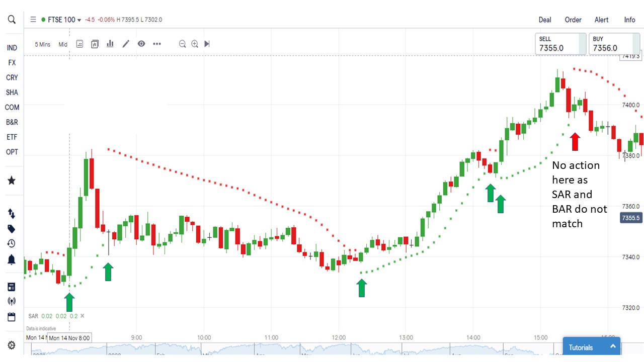Open the Mid price type selector
Screen dimensions: 644x362
(x=63, y=44)
